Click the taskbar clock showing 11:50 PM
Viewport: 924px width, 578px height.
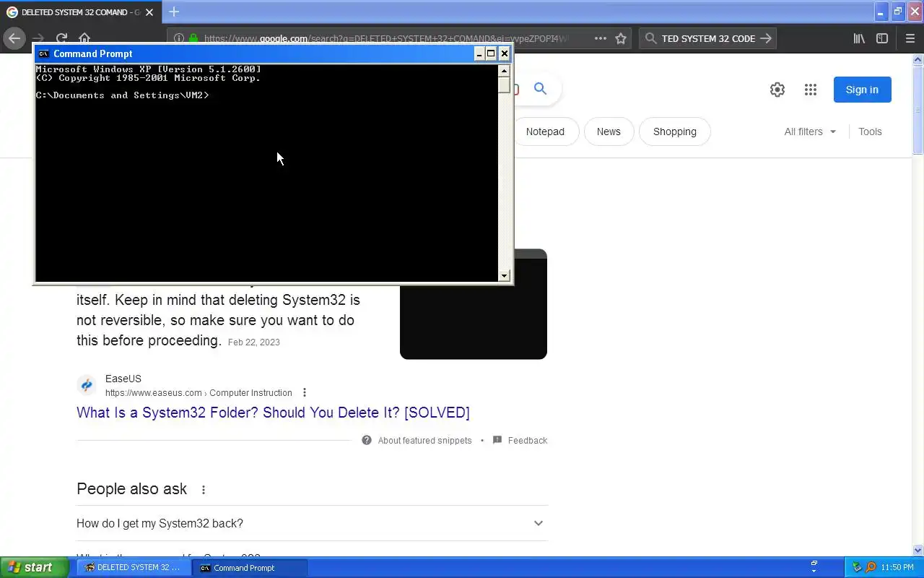[x=897, y=568]
